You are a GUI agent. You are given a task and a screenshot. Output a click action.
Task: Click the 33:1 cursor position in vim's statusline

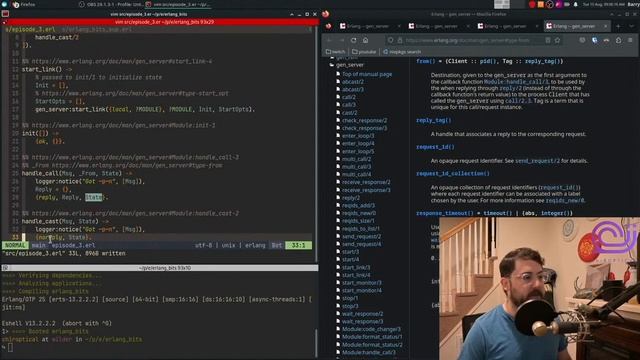point(298,245)
